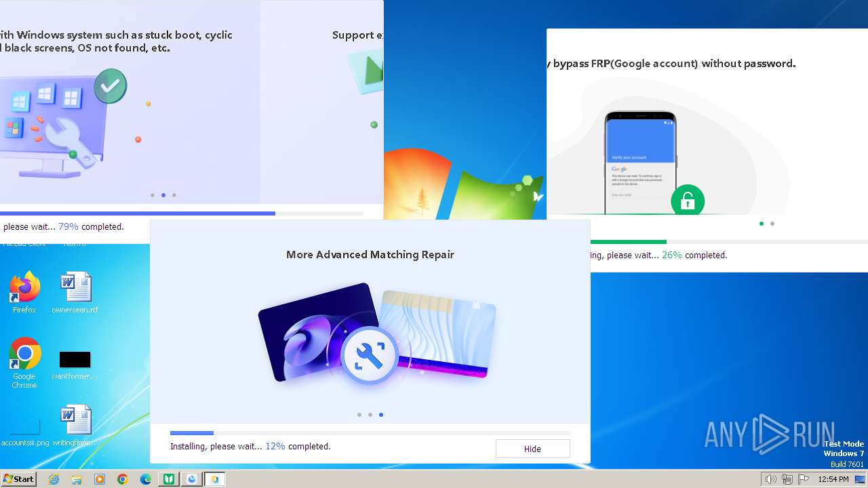Switch to the yellow-blue installer taskbar item
This screenshot has width=868, height=488.
click(x=215, y=479)
